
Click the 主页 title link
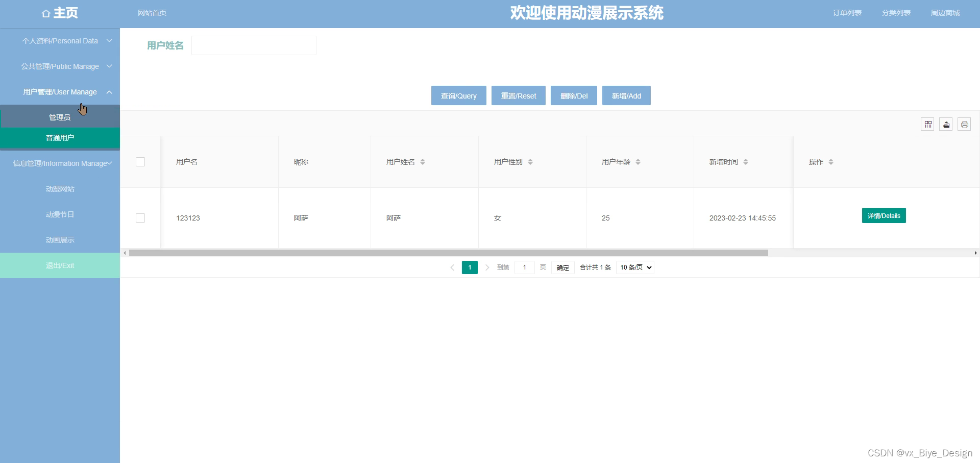[66, 13]
